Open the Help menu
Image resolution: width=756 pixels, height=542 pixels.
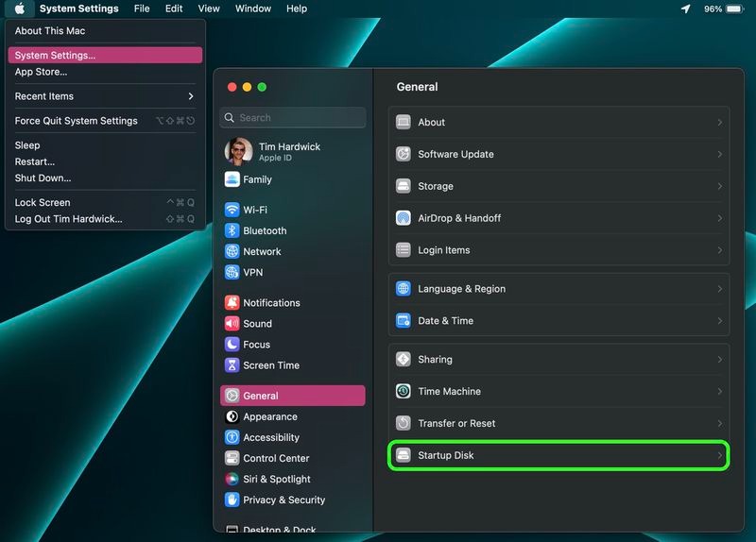pos(297,8)
